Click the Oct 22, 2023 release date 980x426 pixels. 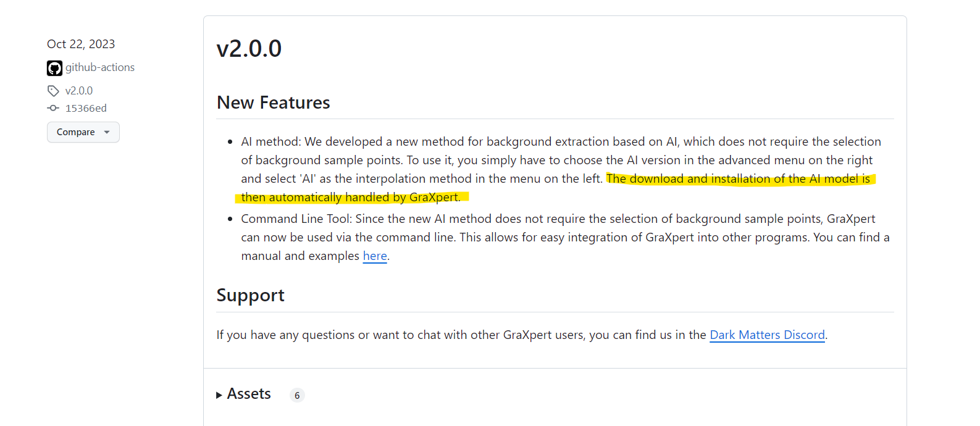81,44
